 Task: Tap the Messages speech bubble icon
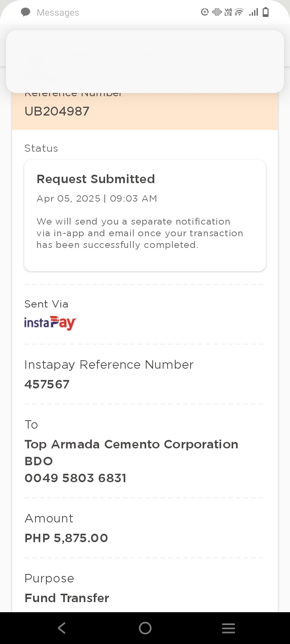[26, 12]
